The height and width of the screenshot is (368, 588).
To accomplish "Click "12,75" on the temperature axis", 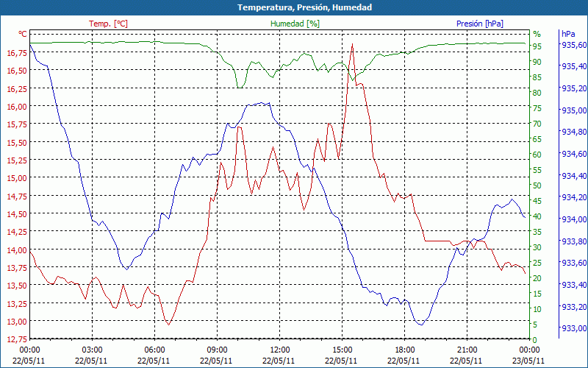I will pyautogui.click(x=17, y=339).
